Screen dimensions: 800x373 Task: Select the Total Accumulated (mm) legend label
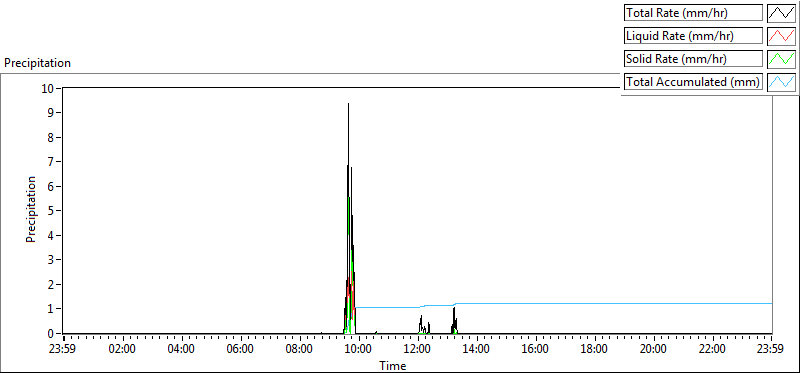693,82
